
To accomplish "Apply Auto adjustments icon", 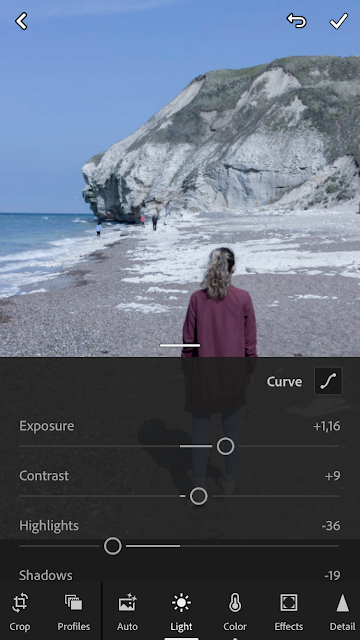I will pyautogui.click(x=127, y=603).
